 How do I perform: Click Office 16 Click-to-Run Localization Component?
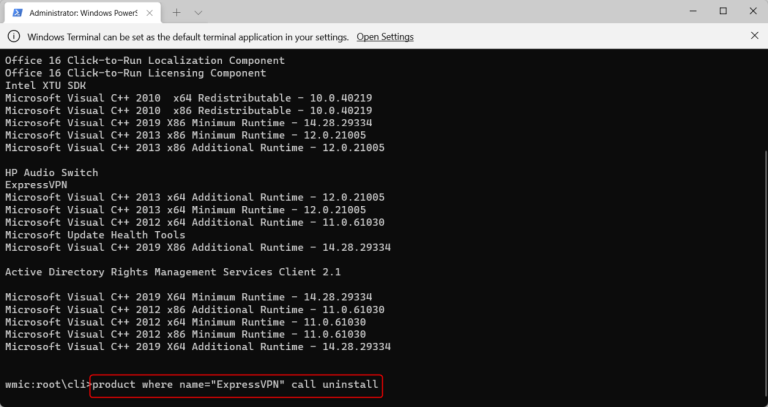145,60
